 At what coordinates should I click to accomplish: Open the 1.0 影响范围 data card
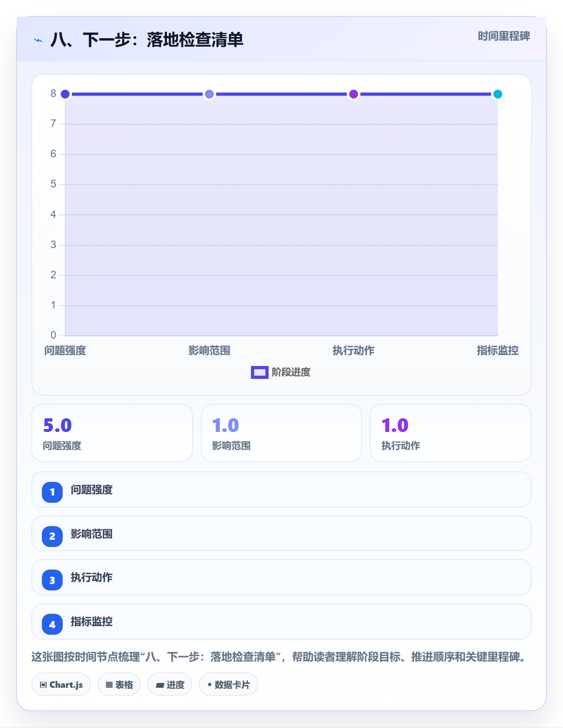coord(281,433)
